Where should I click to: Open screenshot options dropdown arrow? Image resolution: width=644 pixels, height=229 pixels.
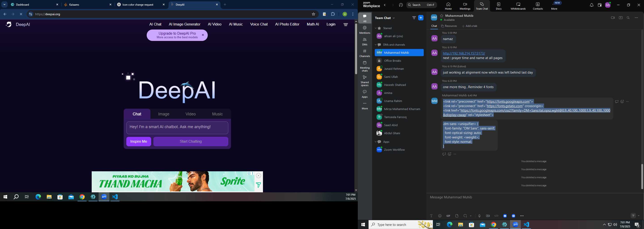coord(471,216)
